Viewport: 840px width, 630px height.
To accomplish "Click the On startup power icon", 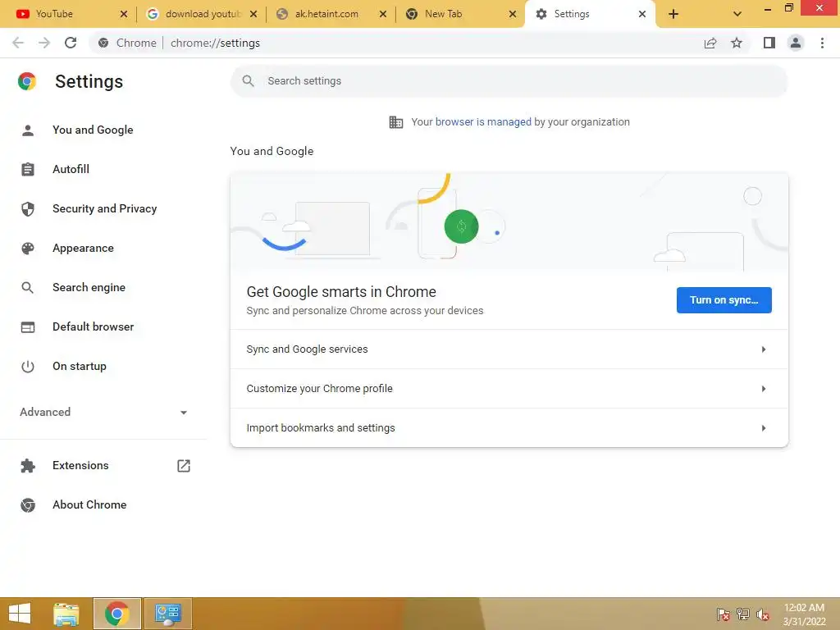I will click(x=28, y=367).
